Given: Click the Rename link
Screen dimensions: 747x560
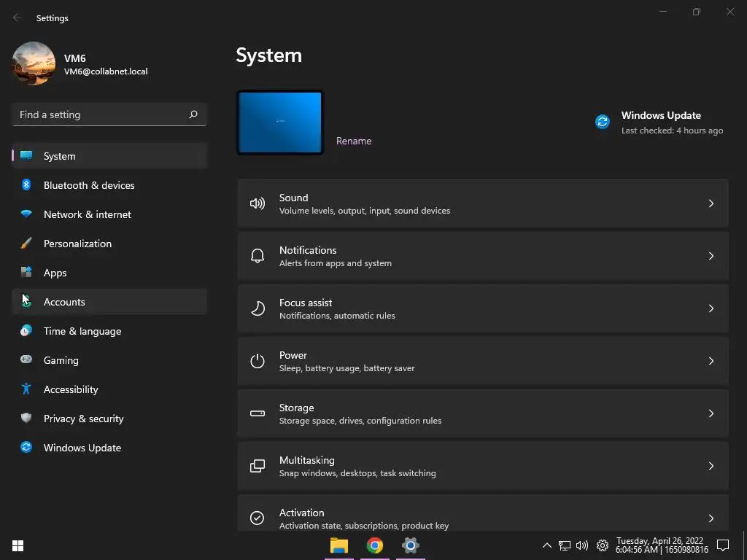Looking at the screenshot, I should click(354, 141).
